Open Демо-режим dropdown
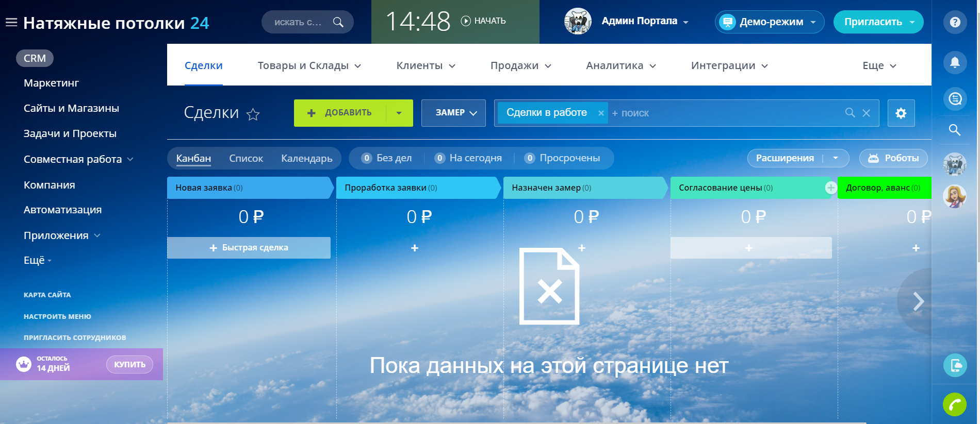This screenshot has width=980, height=424. [813, 22]
